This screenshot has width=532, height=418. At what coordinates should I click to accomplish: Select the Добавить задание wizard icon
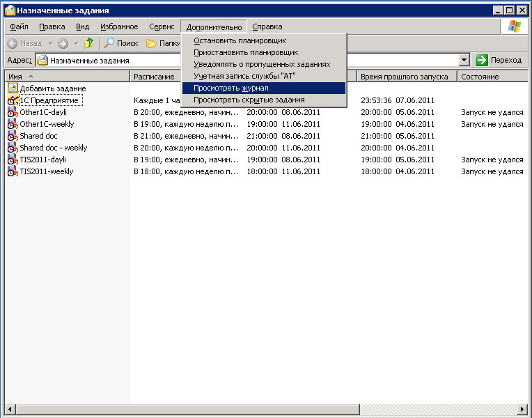pyautogui.click(x=13, y=88)
